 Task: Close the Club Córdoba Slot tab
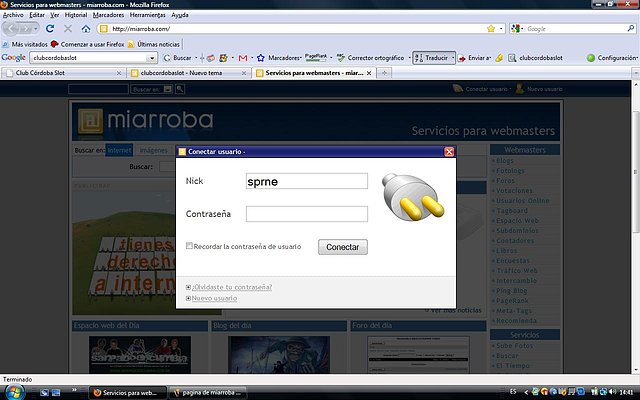coord(119,73)
